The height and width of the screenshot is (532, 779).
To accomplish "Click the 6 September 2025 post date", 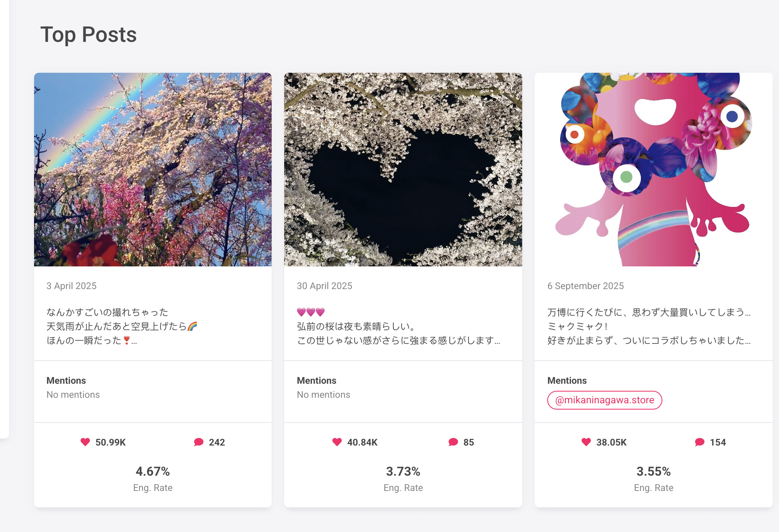I will pyautogui.click(x=586, y=286).
